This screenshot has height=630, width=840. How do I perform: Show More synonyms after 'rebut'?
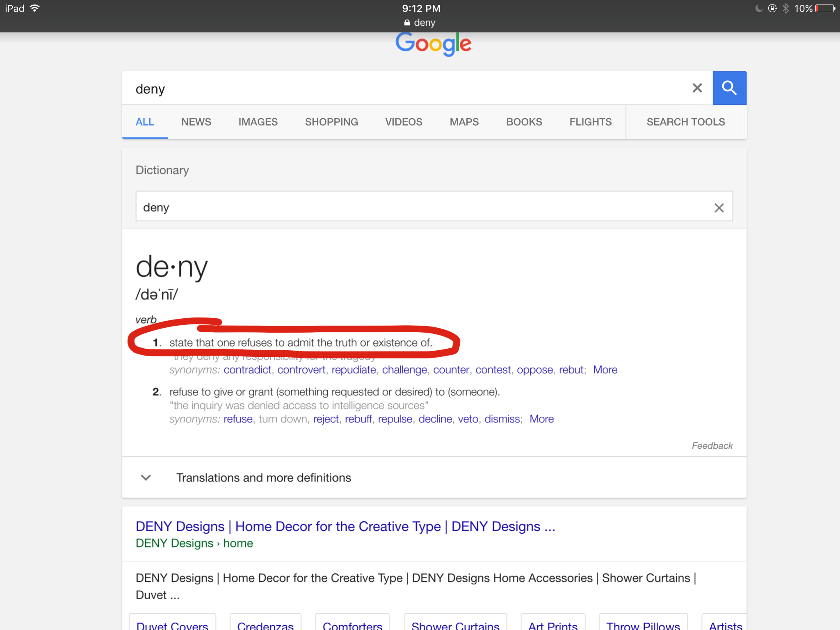(605, 370)
